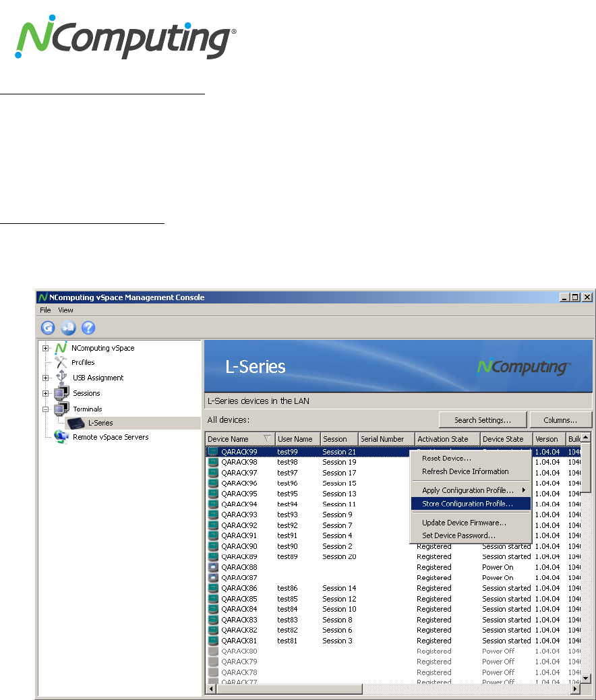Viewport: 596px width, 700px height.
Task: Click the device icon beside QARACK93
Action: click(214, 515)
